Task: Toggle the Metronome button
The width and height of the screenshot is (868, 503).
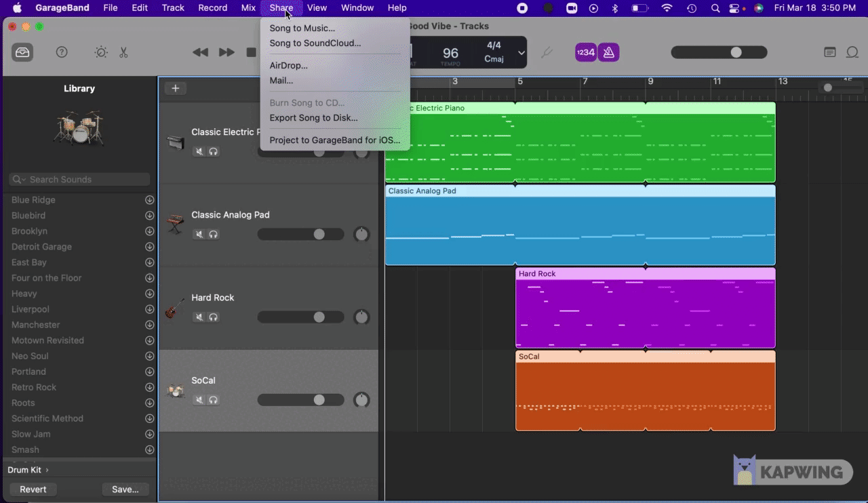Action: click(608, 52)
